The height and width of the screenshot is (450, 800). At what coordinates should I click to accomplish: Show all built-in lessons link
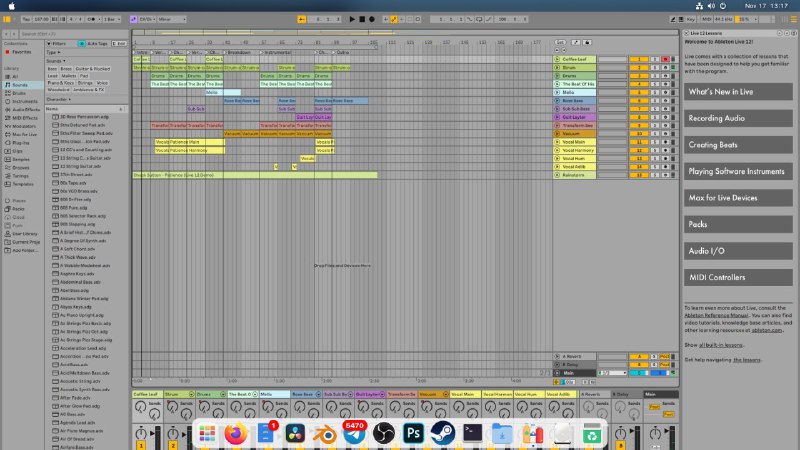click(x=720, y=345)
